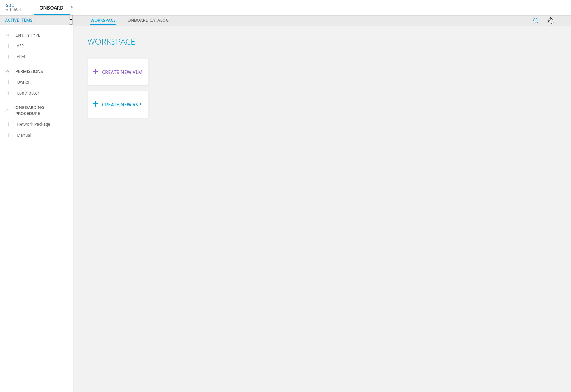Image resolution: width=571 pixels, height=392 pixels.
Task: Check the VSP entity type checkbox
Action: [x=10, y=46]
